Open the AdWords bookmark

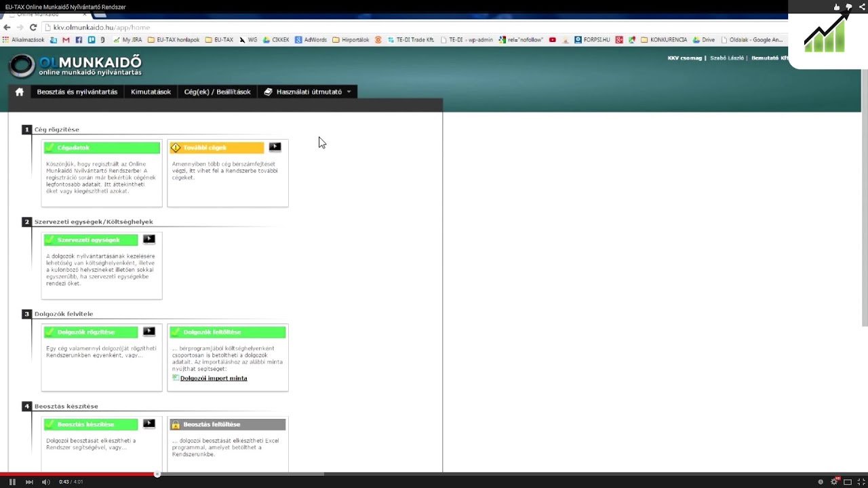pyautogui.click(x=311, y=40)
